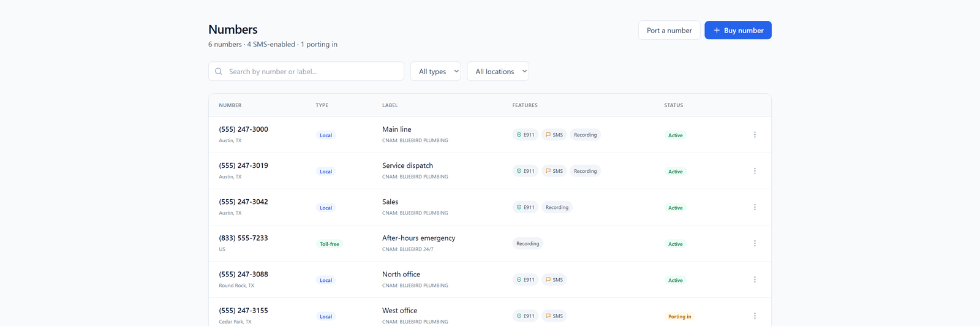Screen dimensions: 980x326
Task: Click the TYPE column header
Action: 322,105
